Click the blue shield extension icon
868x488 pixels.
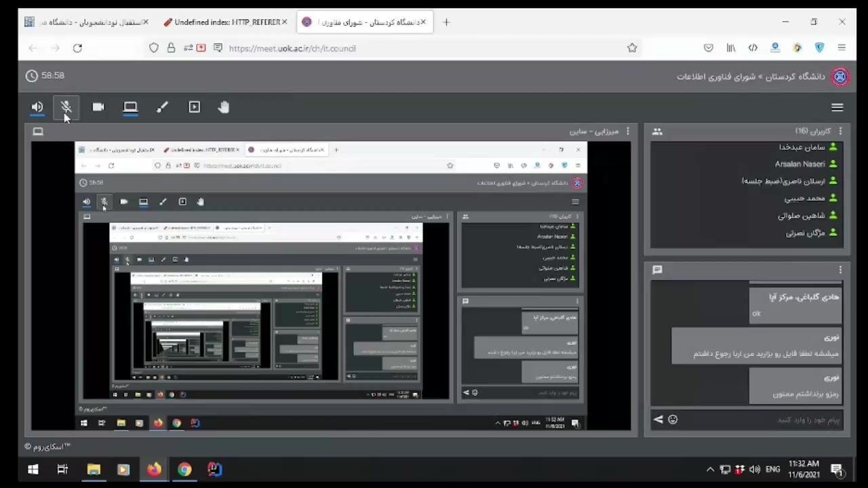coord(820,48)
